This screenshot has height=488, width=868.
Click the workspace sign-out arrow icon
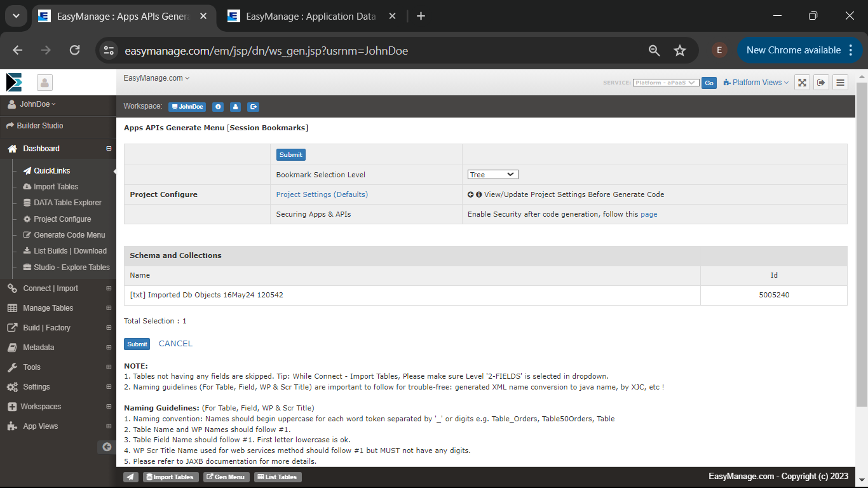click(253, 107)
